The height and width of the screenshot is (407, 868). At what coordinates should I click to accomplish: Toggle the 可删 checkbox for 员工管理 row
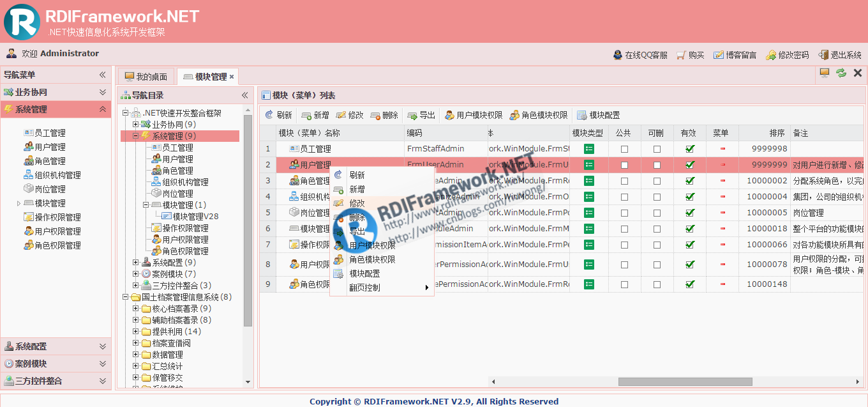(657, 149)
